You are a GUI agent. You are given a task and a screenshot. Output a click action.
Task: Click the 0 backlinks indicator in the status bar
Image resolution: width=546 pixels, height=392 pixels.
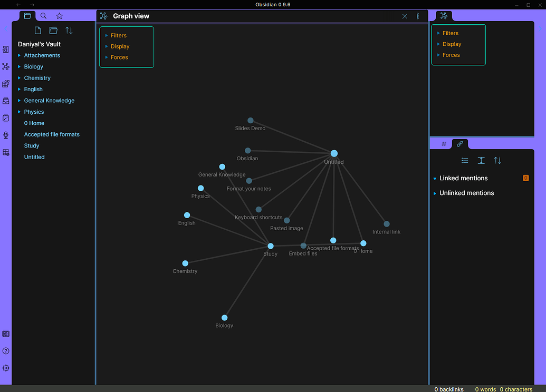coord(449,389)
